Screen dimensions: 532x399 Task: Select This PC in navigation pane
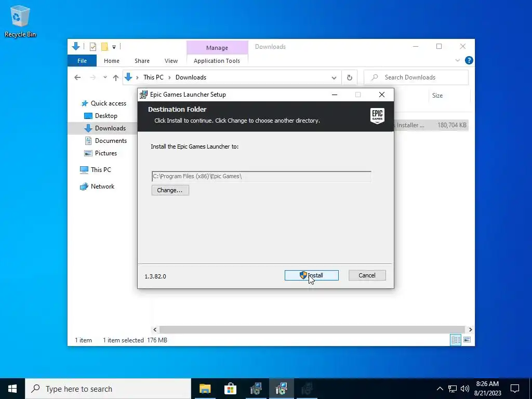tap(96, 170)
